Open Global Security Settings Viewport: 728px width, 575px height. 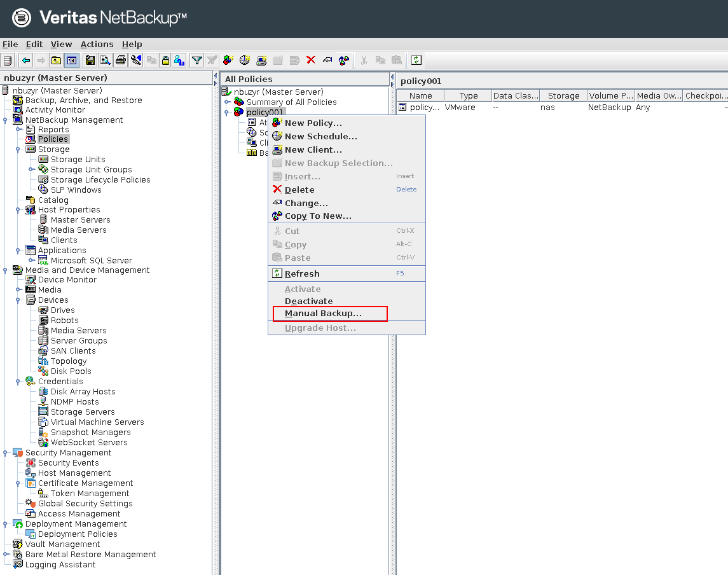click(x=85, y=504)
